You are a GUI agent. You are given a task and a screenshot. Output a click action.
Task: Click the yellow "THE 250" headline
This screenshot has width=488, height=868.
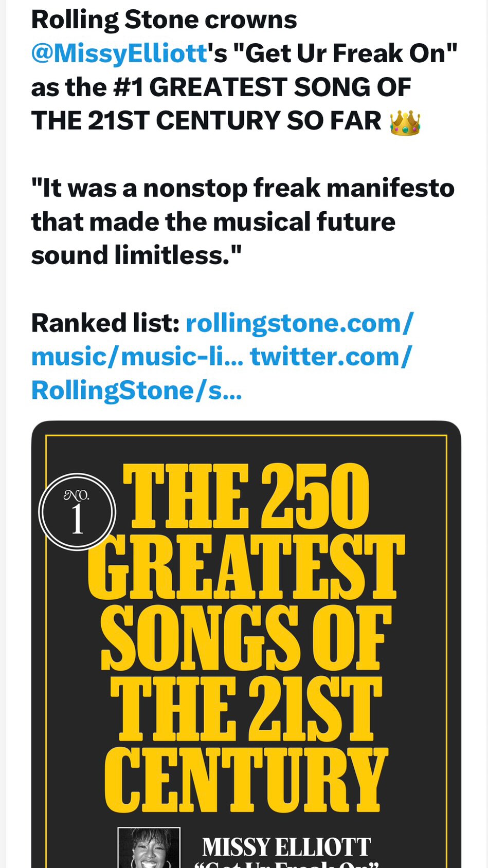(x=247, y=496)
